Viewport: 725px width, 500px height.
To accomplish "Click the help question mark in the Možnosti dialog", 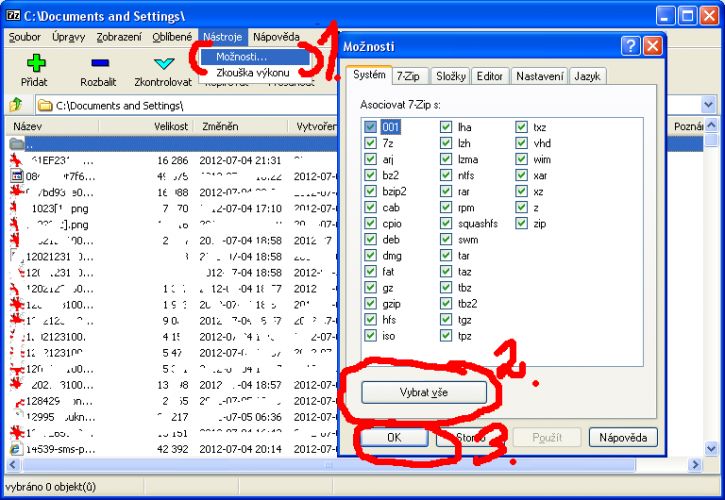I will (630, 46).
